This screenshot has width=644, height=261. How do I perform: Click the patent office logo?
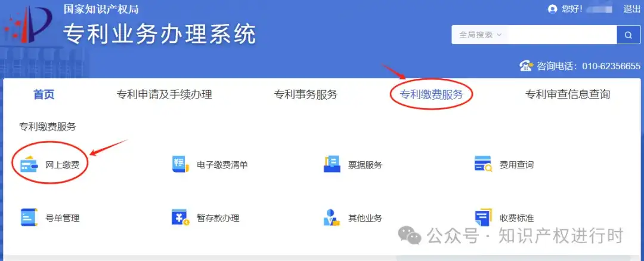[28, 26]
